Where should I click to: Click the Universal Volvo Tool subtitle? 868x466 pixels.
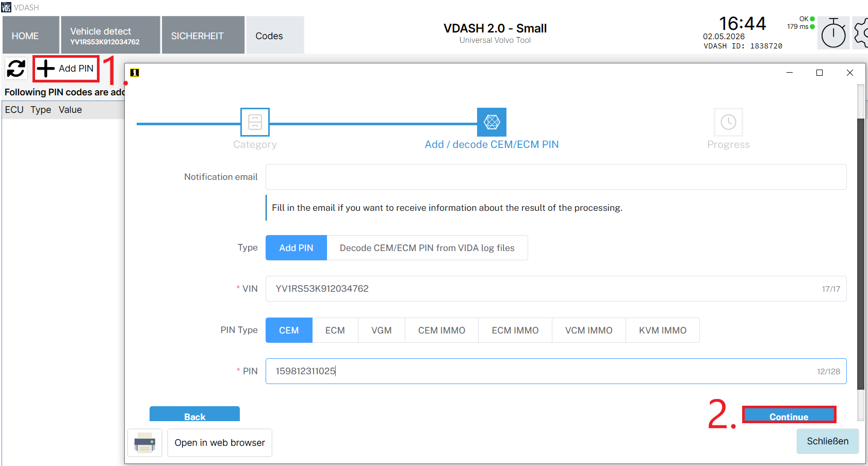495,40
